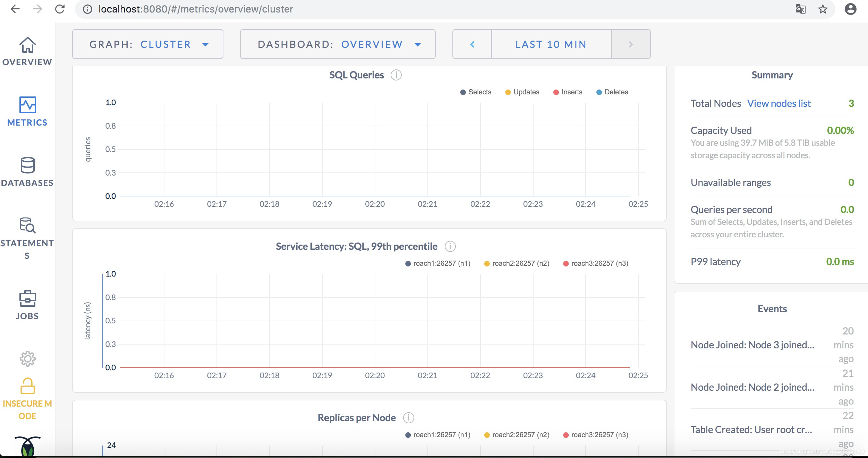Viewport: 868px width, 458px height.
Task: Click the advanced settings gear icon
Action: (27, 359)
